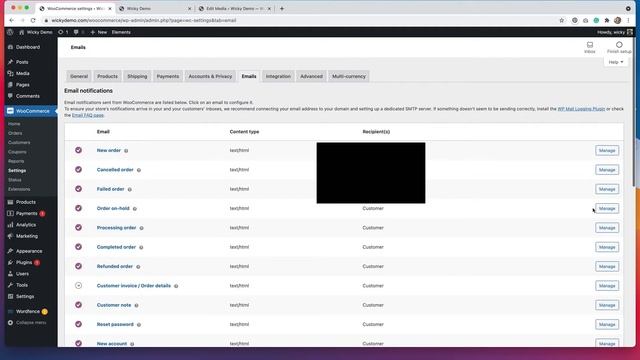
Task: Open Payments menu in sidebar
Action: (x=27, y=213)
